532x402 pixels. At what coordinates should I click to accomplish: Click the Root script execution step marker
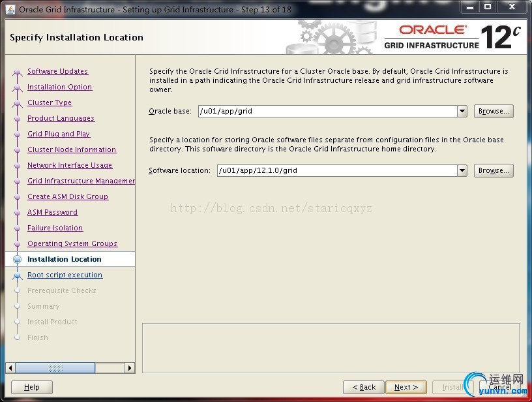[x=17, y=275]
